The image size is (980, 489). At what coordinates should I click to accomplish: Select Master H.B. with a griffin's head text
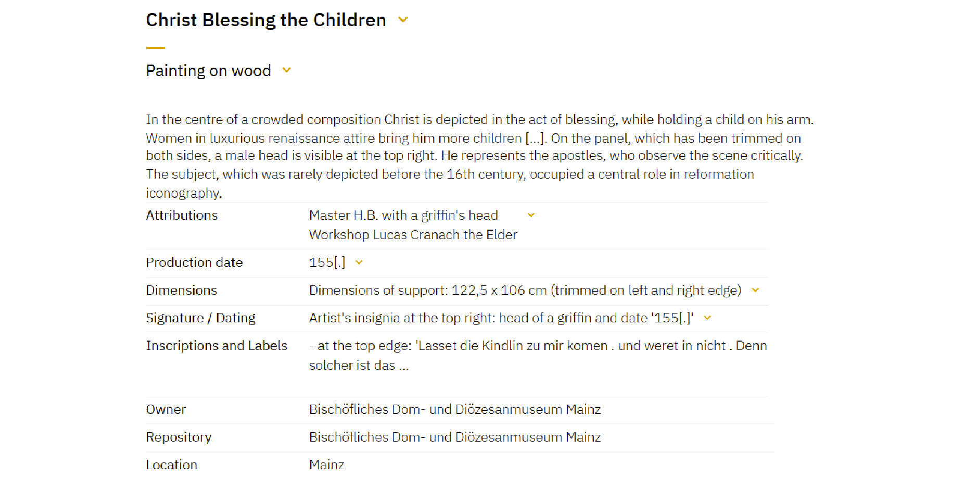pos(403,215)
